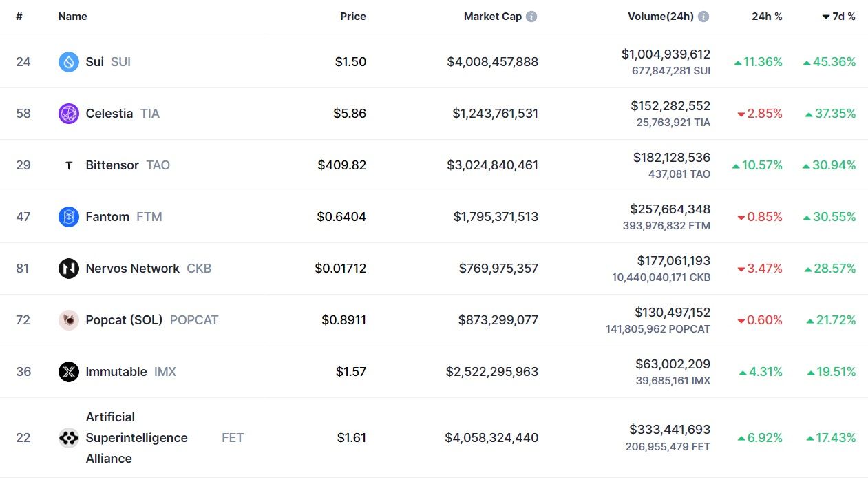Click Bittensor volume 437,081 TAO

[679, 174]
